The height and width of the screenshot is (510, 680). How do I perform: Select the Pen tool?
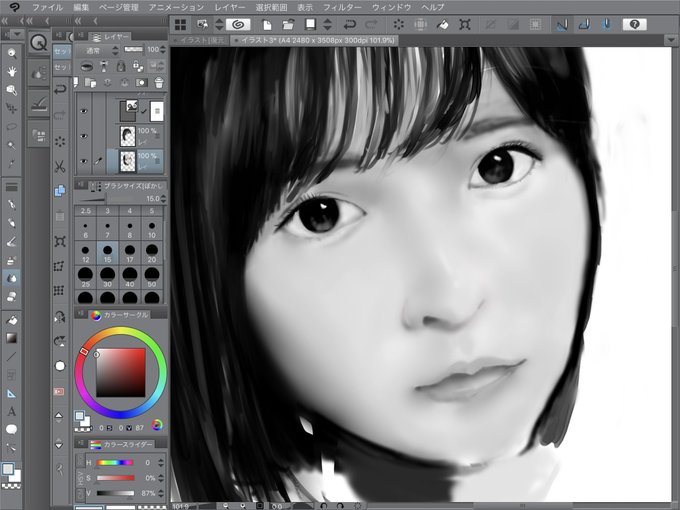[x=12, y=204]
